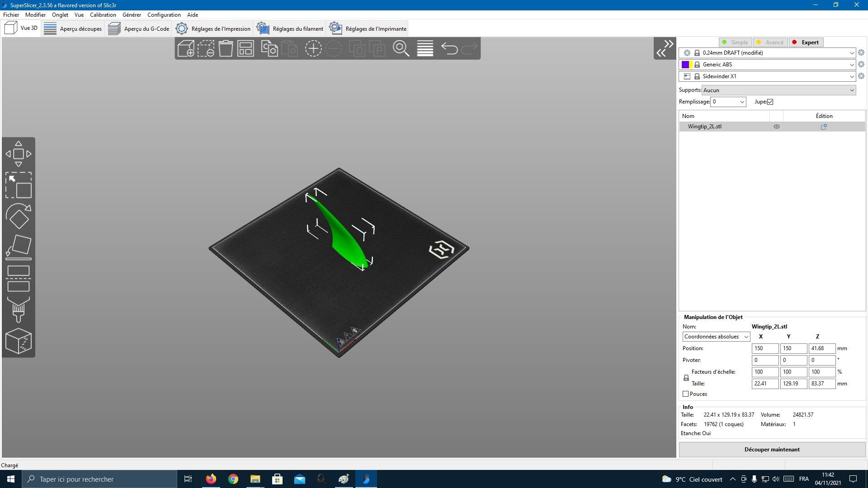
Task: Select the Rotate tool in left toolbar
Action: click(x=19, y=216)
